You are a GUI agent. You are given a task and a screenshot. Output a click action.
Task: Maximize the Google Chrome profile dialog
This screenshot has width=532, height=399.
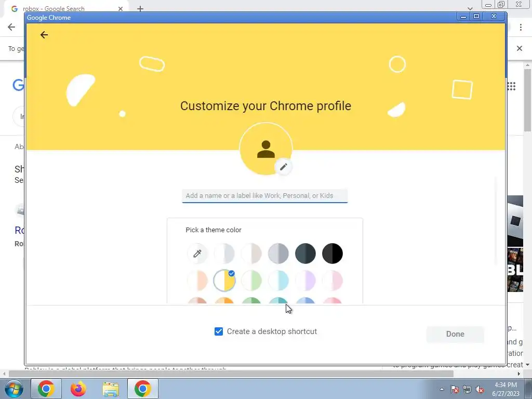(476, 16)
